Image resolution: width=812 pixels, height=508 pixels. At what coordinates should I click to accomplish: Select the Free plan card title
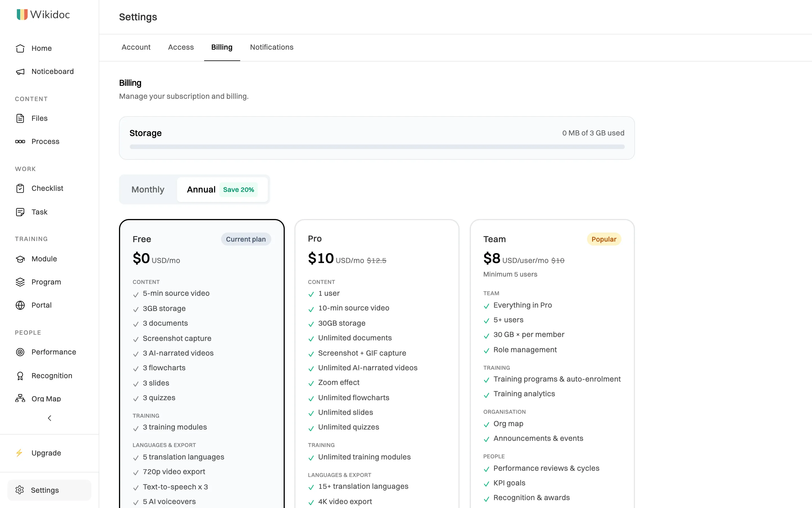pyautogui.click(x=142, y=239)
